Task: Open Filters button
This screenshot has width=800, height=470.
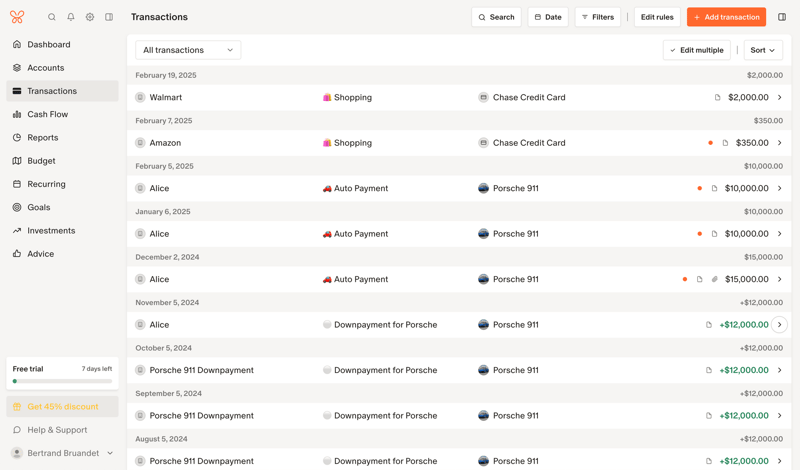Action: [x=597, y=17]
